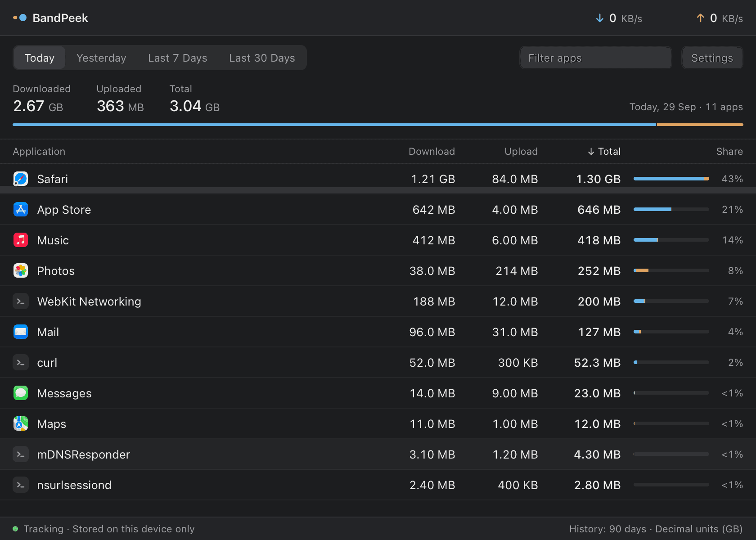Click the Safari app icon

[21, 179]
